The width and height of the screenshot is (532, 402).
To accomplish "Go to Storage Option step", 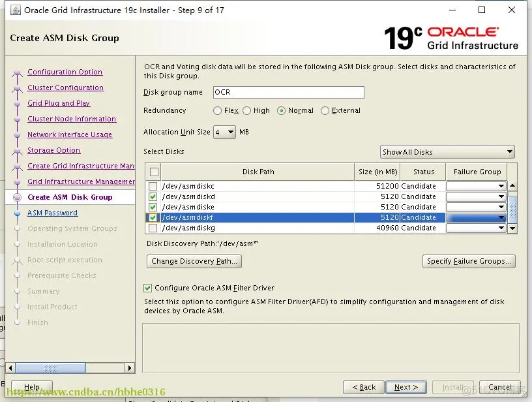I will (53, 150).
